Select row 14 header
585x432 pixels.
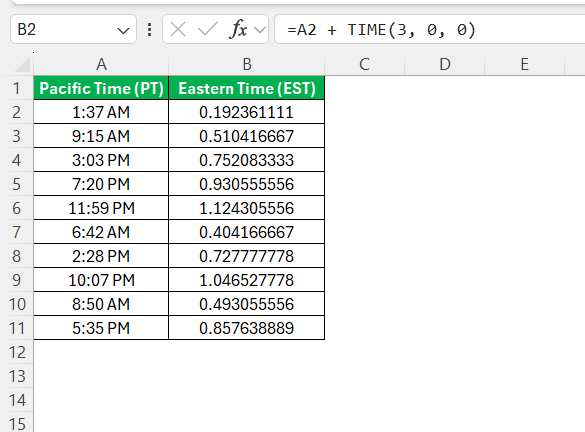16,400
